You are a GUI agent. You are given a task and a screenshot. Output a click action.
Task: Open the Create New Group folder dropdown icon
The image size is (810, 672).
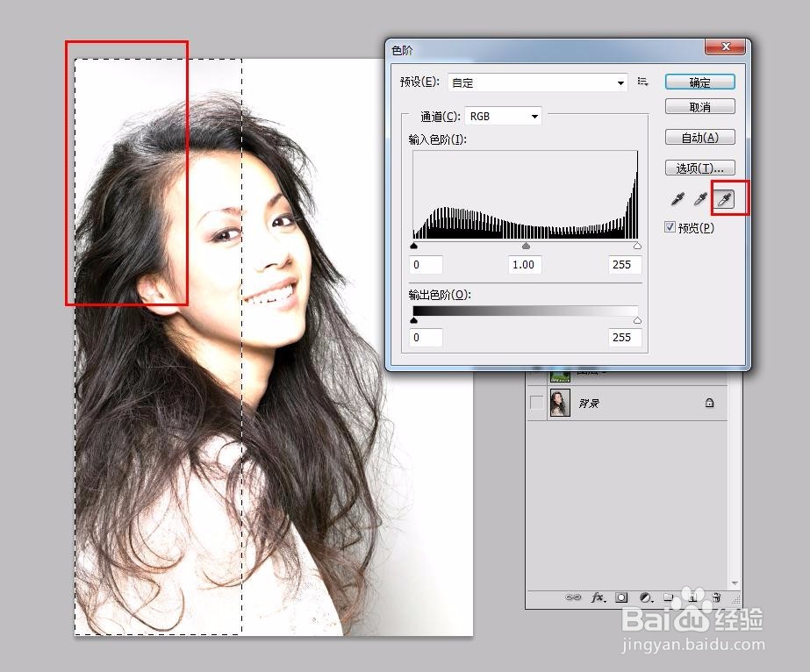pyautogui.click(x=666, y=597)
